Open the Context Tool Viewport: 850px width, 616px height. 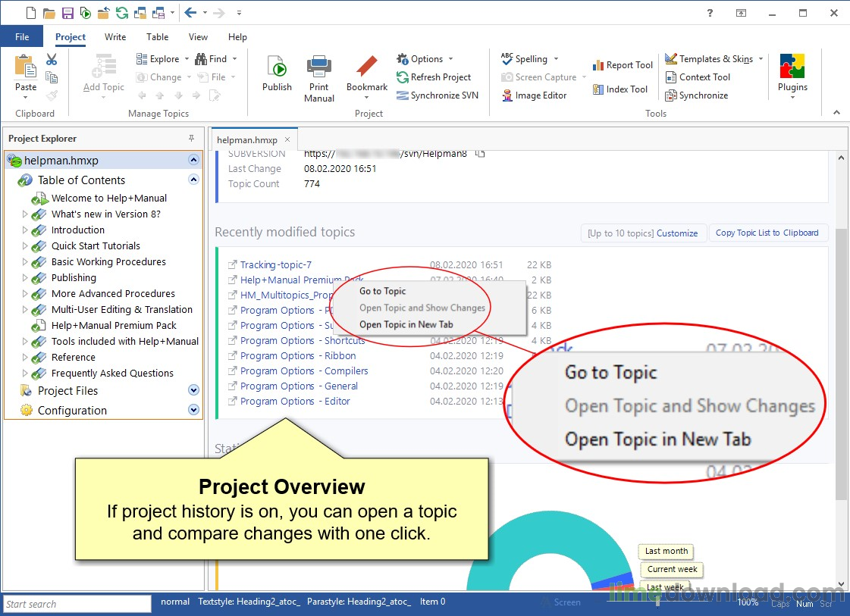(x=698, y=77)
